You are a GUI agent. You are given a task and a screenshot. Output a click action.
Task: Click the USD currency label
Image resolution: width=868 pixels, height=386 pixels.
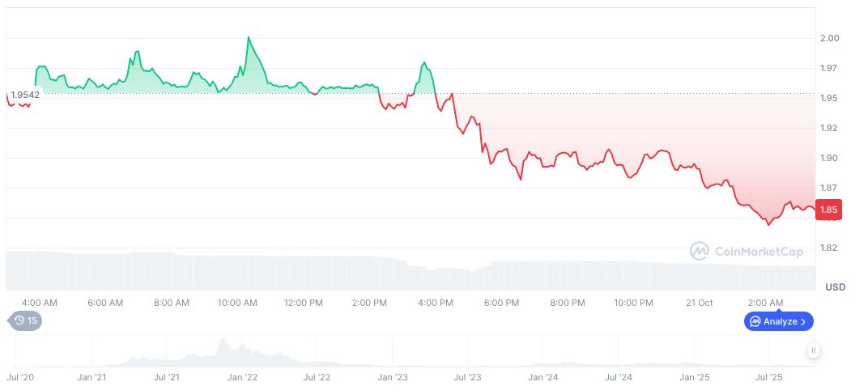pyautogui.click(x=835, y=287)
